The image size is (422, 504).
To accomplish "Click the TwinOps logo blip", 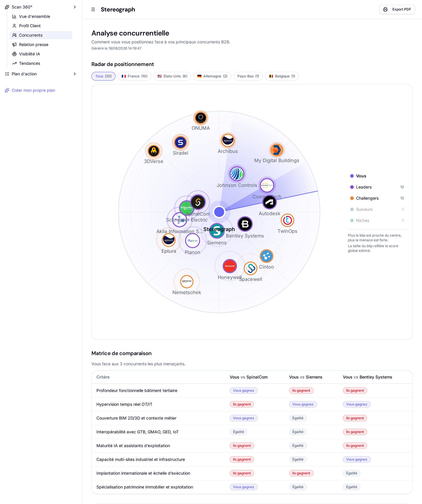I will (x=287, y=220).
